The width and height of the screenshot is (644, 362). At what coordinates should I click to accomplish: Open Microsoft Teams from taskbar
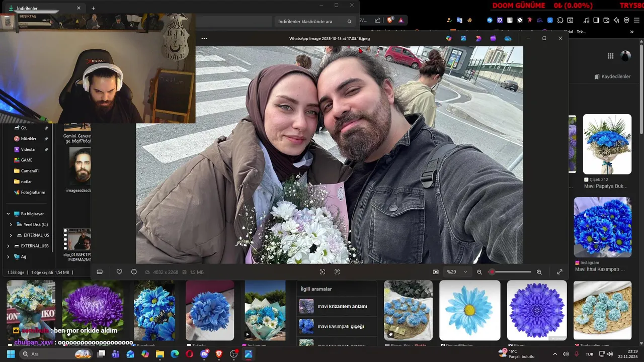click(116, 354)
